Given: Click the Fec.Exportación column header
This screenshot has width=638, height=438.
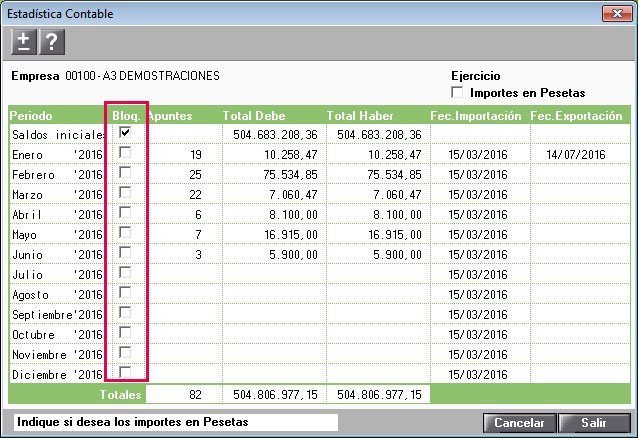Looking at the screenshot, I should tap(576, 116).
